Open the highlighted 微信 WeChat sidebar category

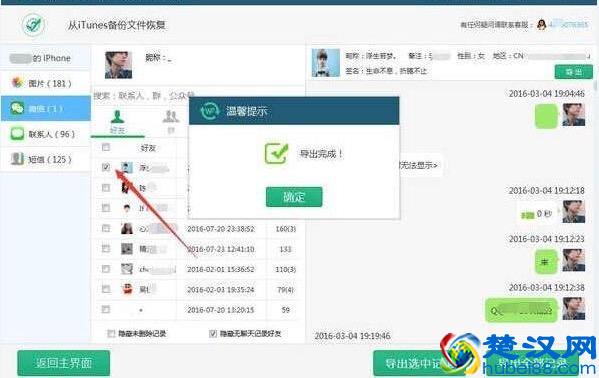click(45, 109)
